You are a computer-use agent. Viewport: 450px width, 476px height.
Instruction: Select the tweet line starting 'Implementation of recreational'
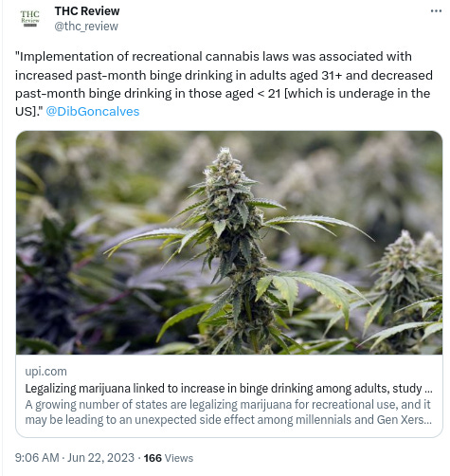213,57
